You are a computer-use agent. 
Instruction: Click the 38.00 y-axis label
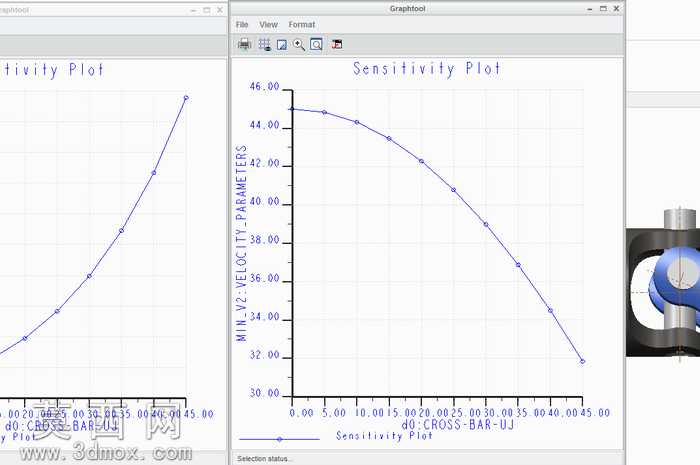pos(265,240)
